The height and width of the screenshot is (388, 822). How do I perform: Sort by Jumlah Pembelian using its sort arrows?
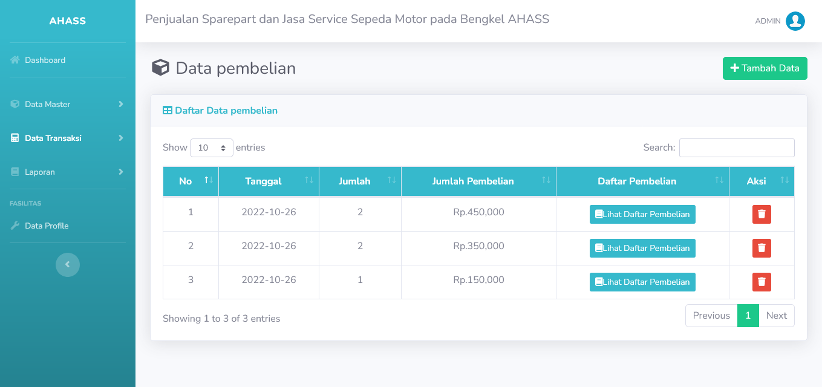pos(546,180)
